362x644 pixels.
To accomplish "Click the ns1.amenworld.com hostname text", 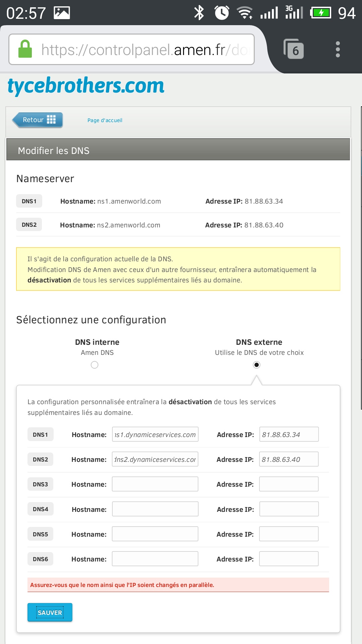I will click(x=129, y=201).
